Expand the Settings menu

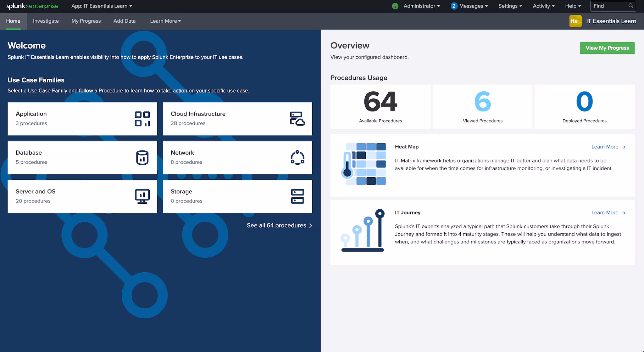510,6
